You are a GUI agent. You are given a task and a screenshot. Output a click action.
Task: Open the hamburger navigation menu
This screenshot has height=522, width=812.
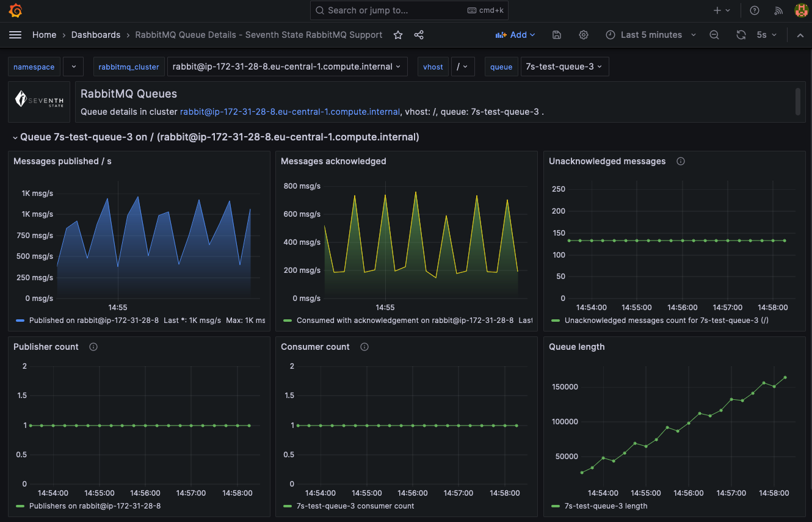coord(15,35)
